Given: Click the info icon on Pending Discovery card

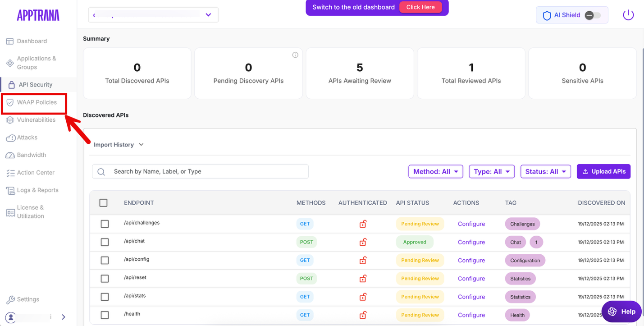Looking at the screenshot, I should (x=295, y=55).
